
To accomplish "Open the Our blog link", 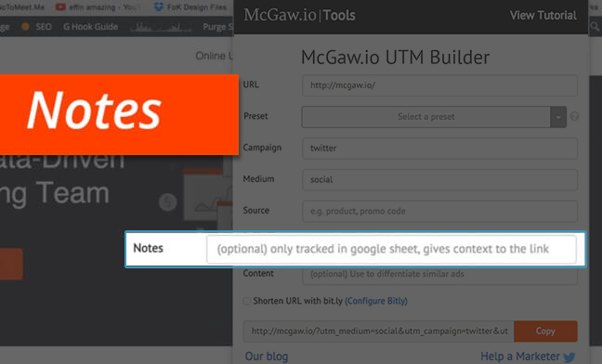I will coord(267,357).
